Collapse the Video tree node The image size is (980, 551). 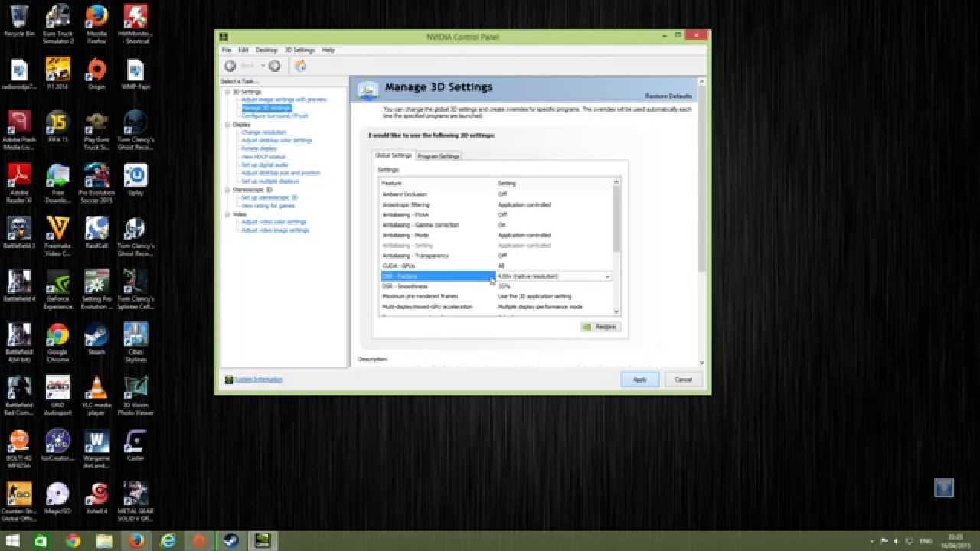point(227,214)
